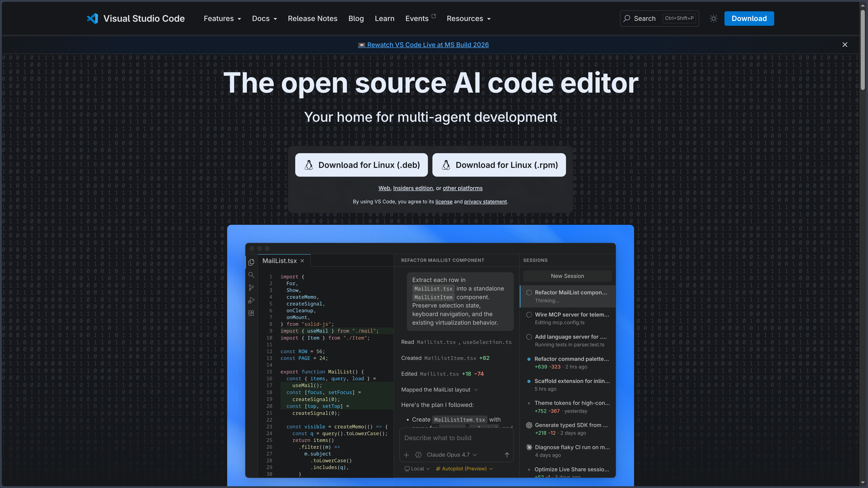868x488 pixels.
Task: Click the SESSIONS panel header
Action: click(535, 260)
